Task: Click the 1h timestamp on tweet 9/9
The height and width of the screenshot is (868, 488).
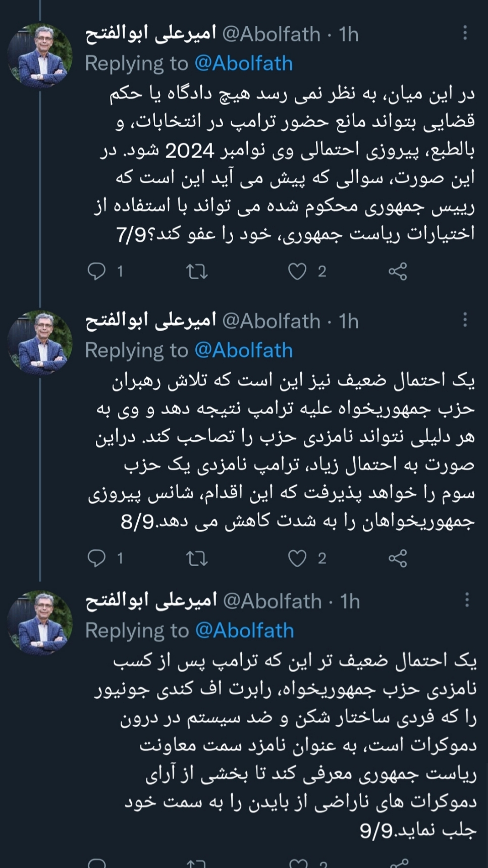Action: point(349,600)
